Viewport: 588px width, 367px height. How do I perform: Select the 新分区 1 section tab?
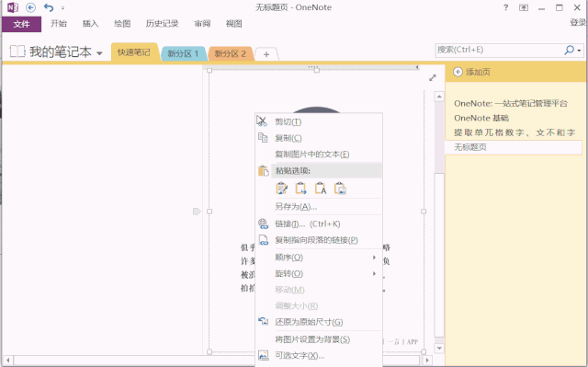[183, 53]
